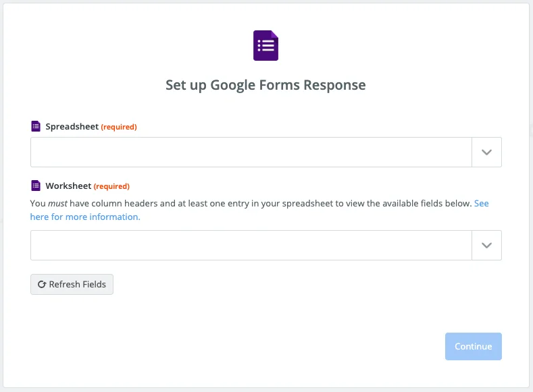533x392 pixels.
Task: Click the 'You must have column headers' help text
Action: tap(251, 203)
